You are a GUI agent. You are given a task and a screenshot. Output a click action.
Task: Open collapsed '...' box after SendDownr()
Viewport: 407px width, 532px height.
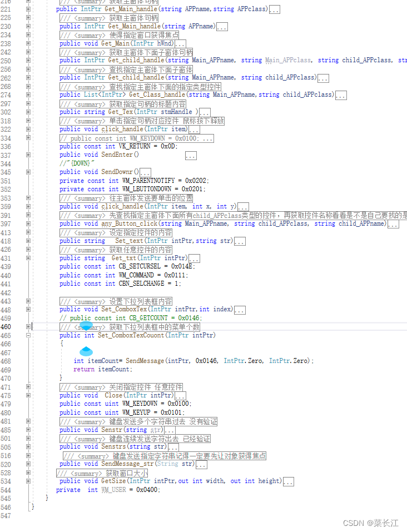[x=145, y=172]
